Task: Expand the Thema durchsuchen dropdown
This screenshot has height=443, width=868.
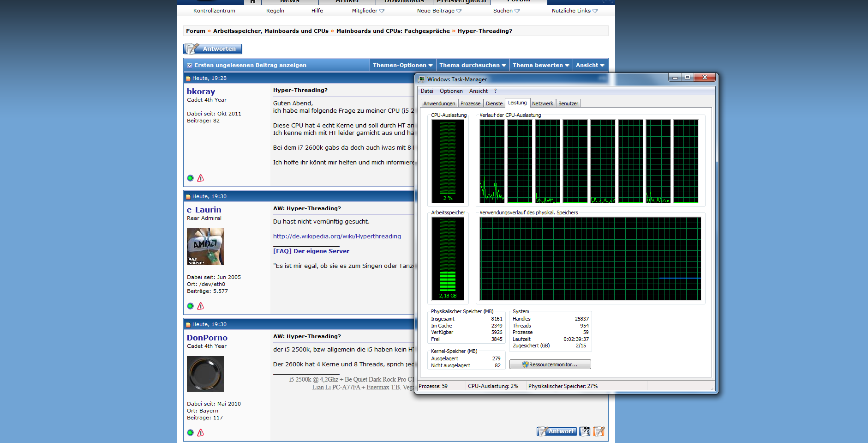Action: tap(473, 65)
